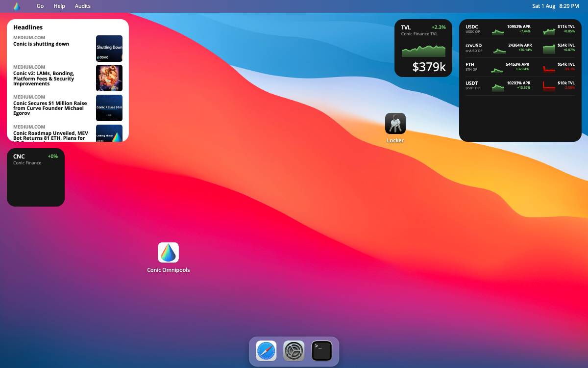Click the 'Conic Finance TVL' subtitle
Screen dimensions: 588x368
419,34
